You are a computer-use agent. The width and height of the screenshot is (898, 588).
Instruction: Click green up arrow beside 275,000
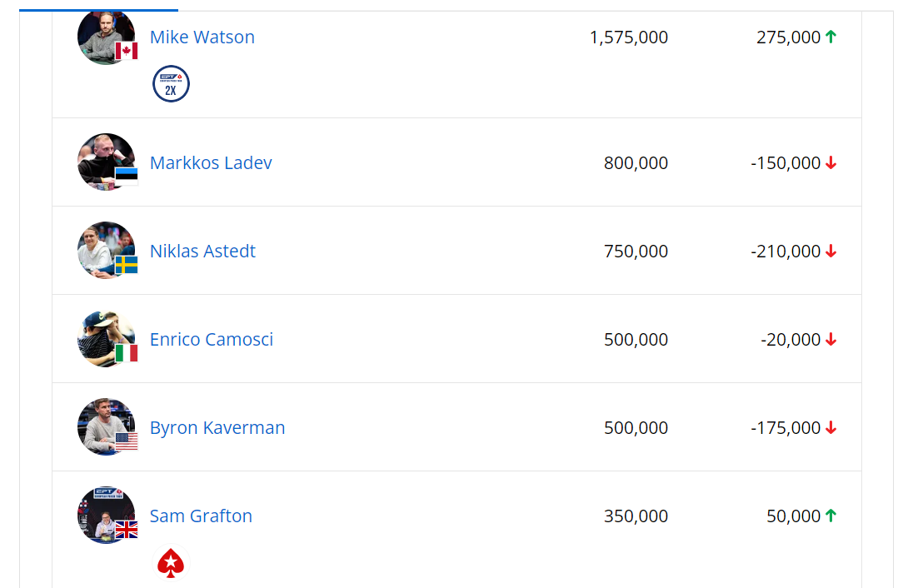831,37
